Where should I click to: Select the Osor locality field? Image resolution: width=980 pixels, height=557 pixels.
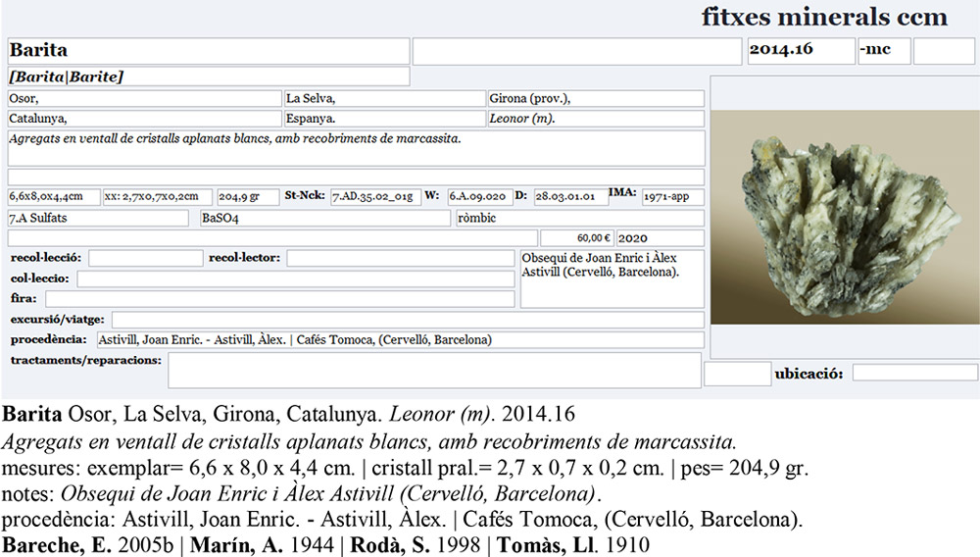point(144,99)
